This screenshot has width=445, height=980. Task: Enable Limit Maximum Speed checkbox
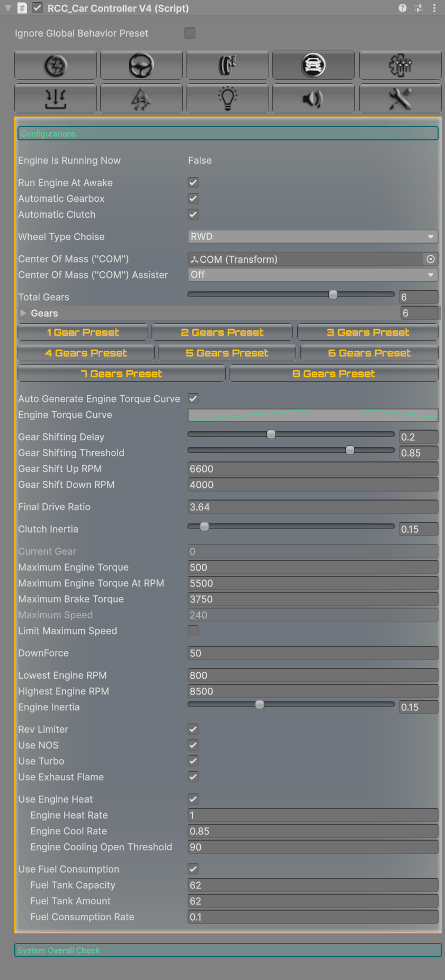193,631
